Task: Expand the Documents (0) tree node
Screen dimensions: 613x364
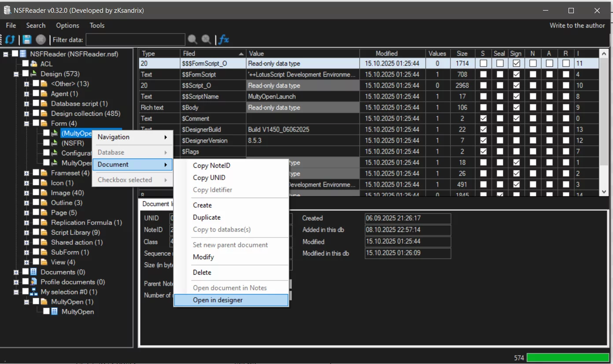Action: pos(16,272)
